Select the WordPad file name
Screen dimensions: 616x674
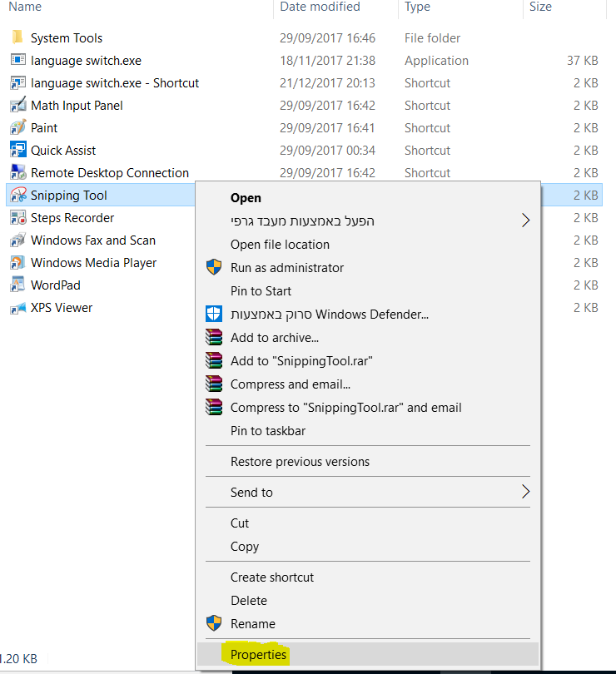(x=56, y=285)
